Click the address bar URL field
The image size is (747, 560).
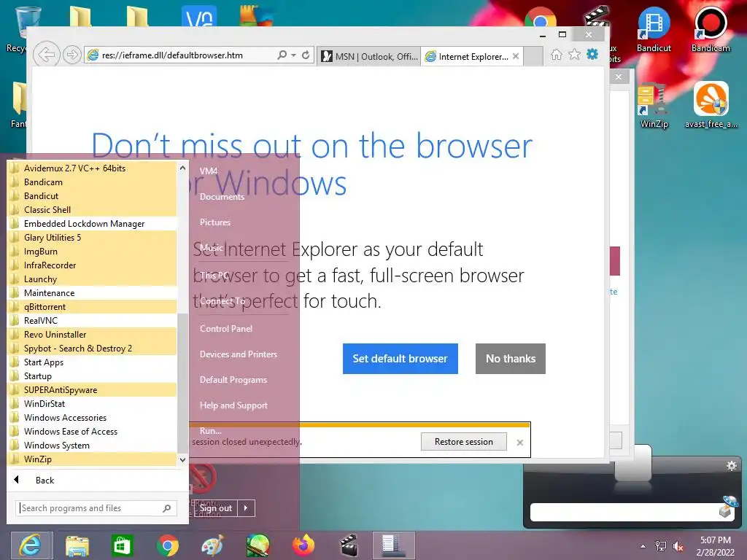tap(181, 55)
